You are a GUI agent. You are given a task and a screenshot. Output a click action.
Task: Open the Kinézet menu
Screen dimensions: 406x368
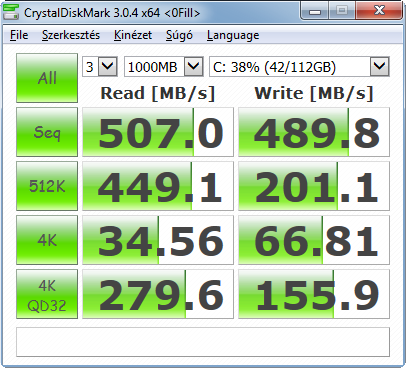coord(133,35)
